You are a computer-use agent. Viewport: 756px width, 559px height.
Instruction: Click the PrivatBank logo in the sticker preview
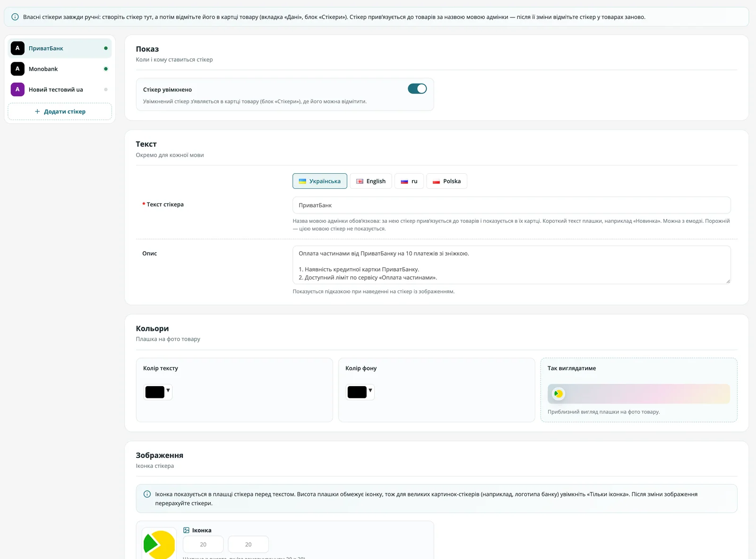(558, 394)
